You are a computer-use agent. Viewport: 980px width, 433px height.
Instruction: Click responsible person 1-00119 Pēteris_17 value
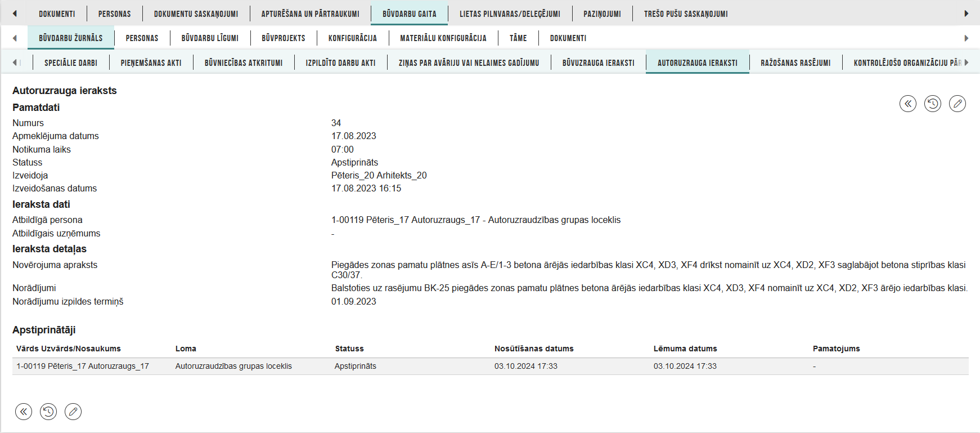coord(476,220)
